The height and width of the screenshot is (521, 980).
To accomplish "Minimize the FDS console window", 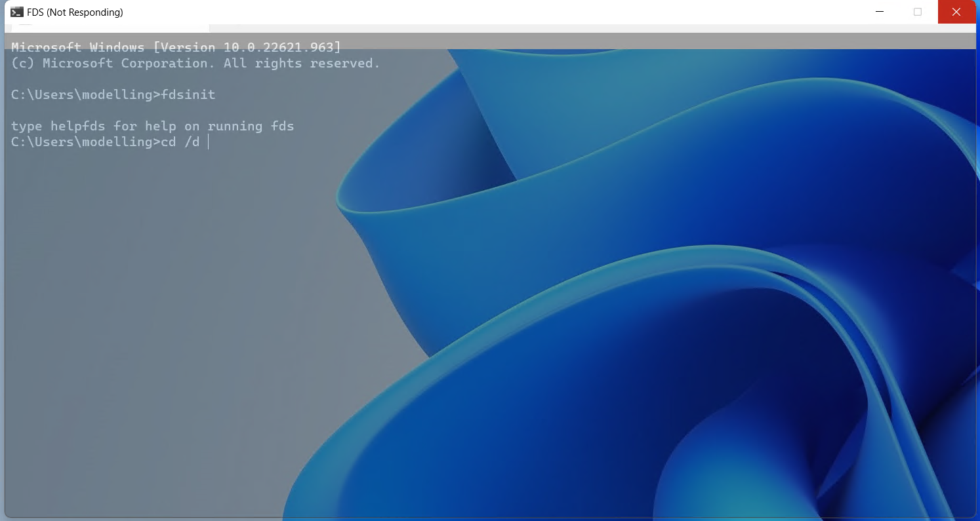I will (x=879, y=12).
